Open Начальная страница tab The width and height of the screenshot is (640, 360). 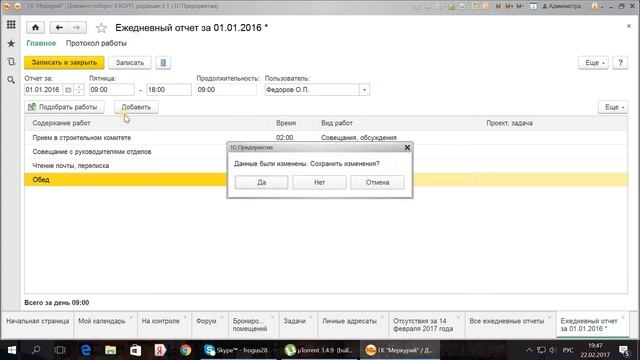pos(38,325)
